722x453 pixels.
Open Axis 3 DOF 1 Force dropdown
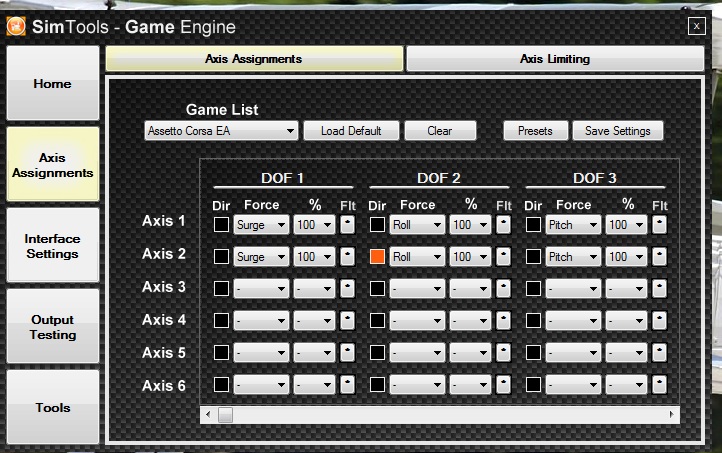(261, 289)
